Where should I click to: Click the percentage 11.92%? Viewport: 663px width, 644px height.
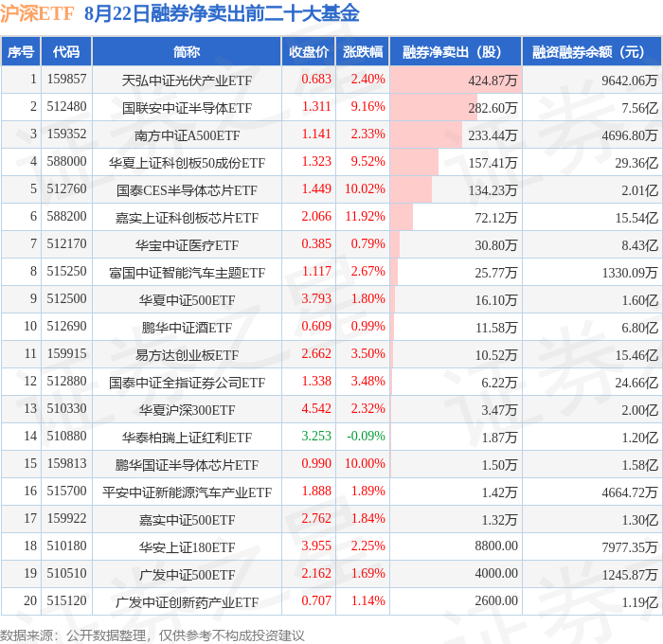pos(365,217)
